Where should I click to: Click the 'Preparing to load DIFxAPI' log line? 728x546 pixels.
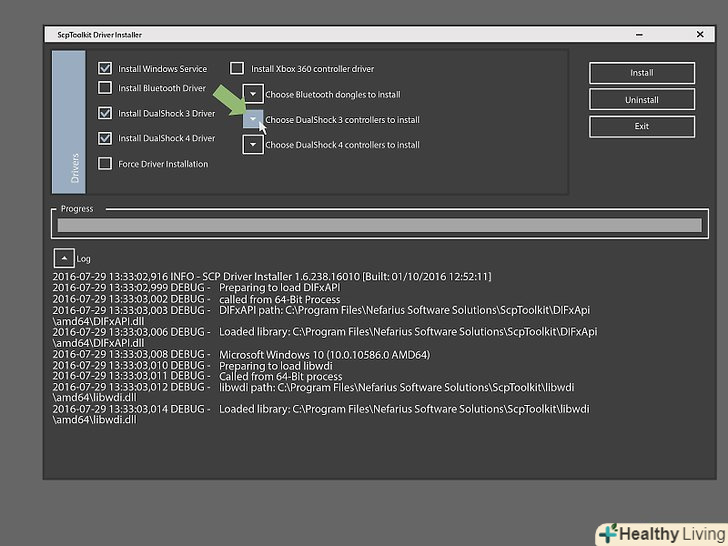(196, 288)
